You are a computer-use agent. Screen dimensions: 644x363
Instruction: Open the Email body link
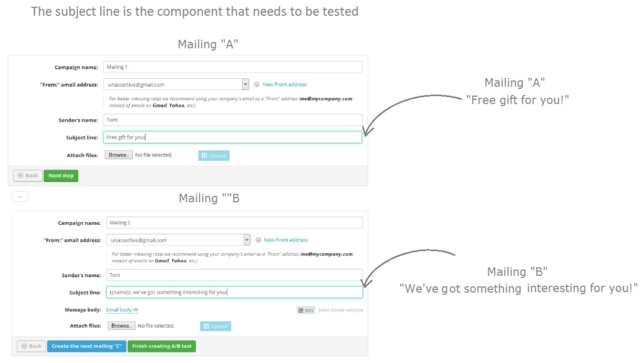119,310
